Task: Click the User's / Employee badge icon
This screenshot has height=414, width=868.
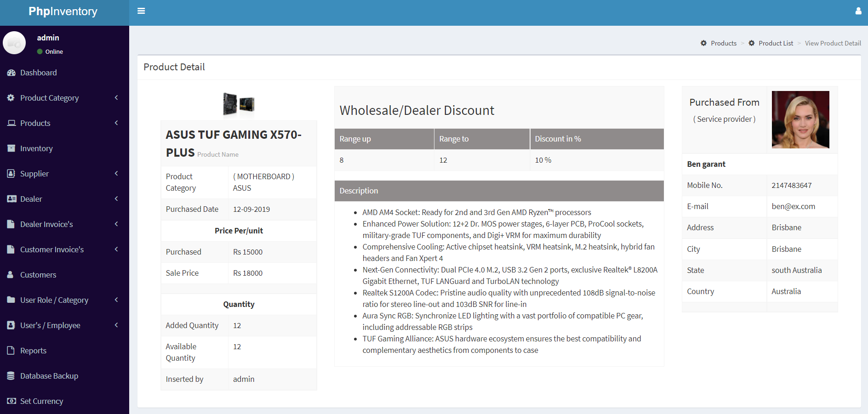Action: pos(11,325)
